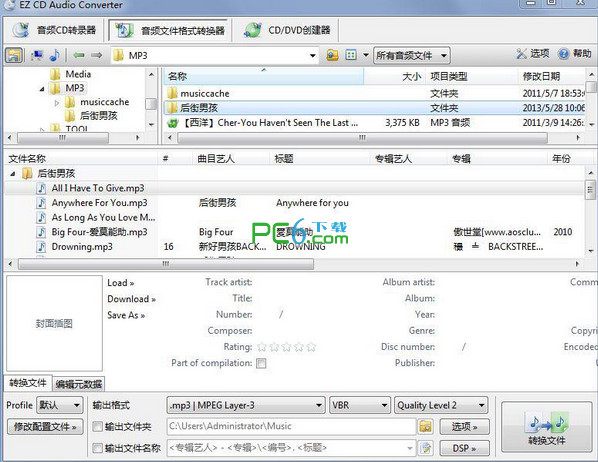Click the desktop location icon
The width and height of the screenshot is (598, 462).
(37, 56)
